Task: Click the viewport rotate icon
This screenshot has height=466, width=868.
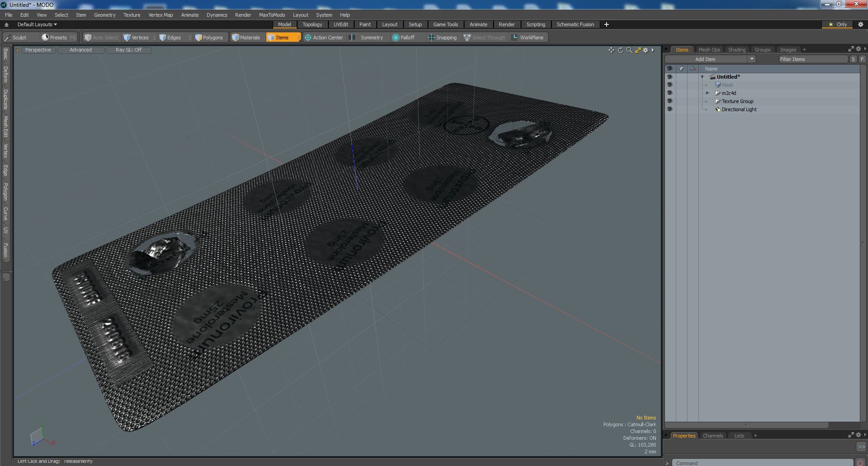Action: (620, 50)
